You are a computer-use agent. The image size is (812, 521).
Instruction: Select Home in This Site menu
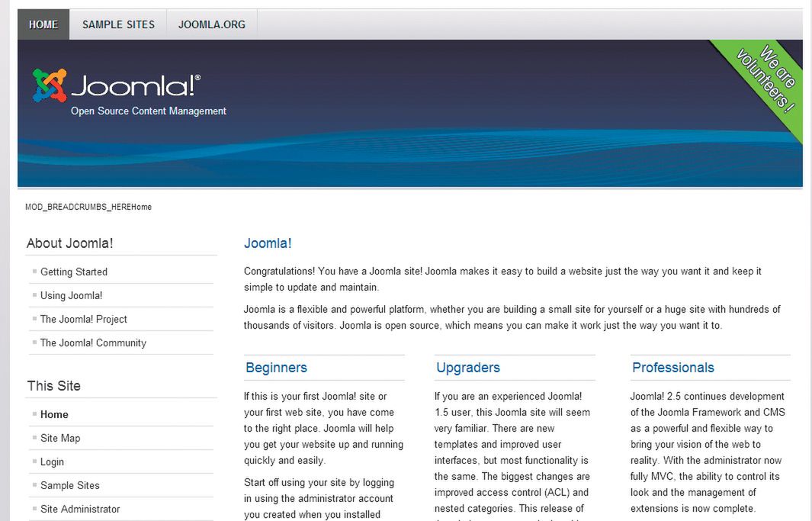pyautogui.click(x=54, y=414)
